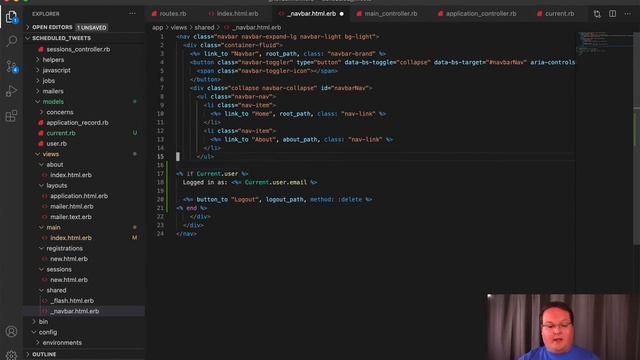Click 'views' in the breadcrumb
The image size is (640, 360).
(x=178, y=27)
